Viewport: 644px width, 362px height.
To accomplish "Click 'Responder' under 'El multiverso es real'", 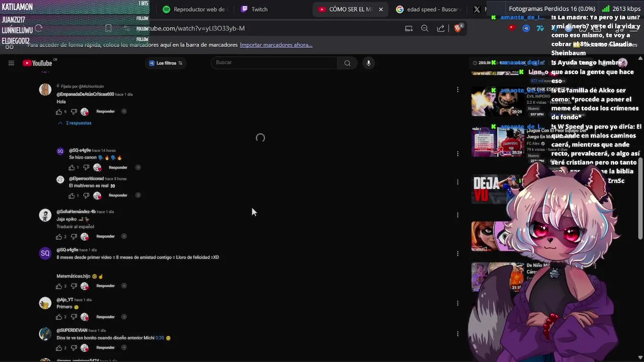I will 118,196.
